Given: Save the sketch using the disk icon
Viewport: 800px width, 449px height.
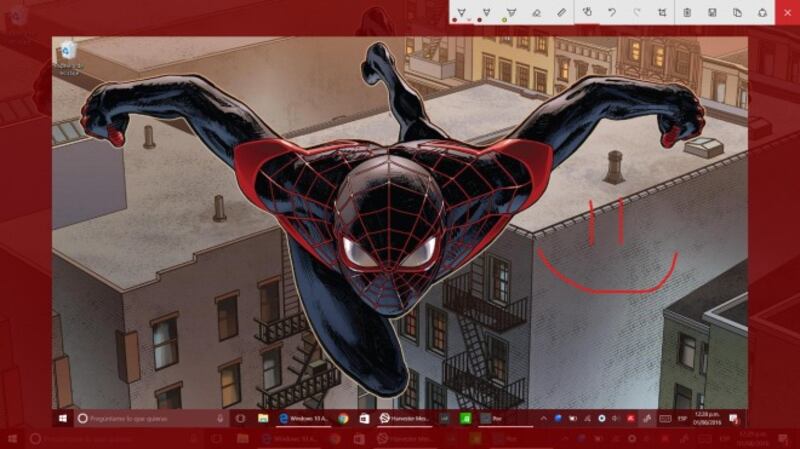Looking at the screenshot, I should (712, 12).
